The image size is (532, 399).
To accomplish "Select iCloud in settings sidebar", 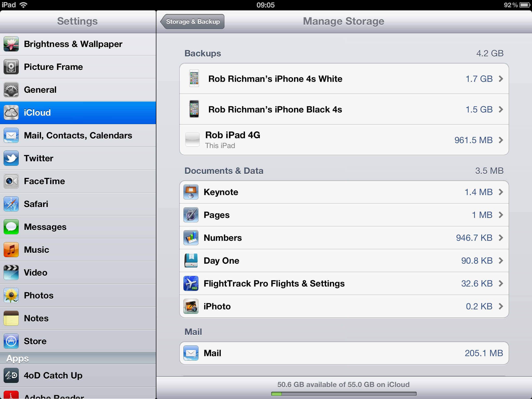I will coord(78,113).
